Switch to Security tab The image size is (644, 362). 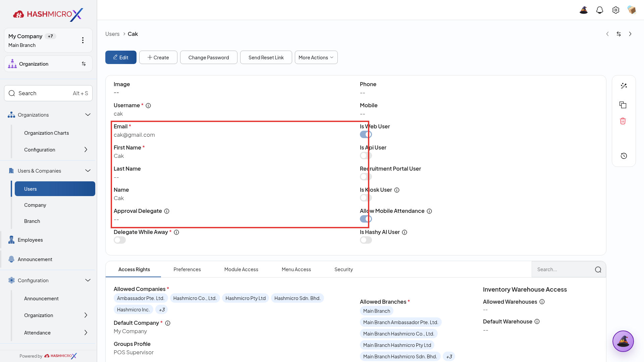point(343,269)
